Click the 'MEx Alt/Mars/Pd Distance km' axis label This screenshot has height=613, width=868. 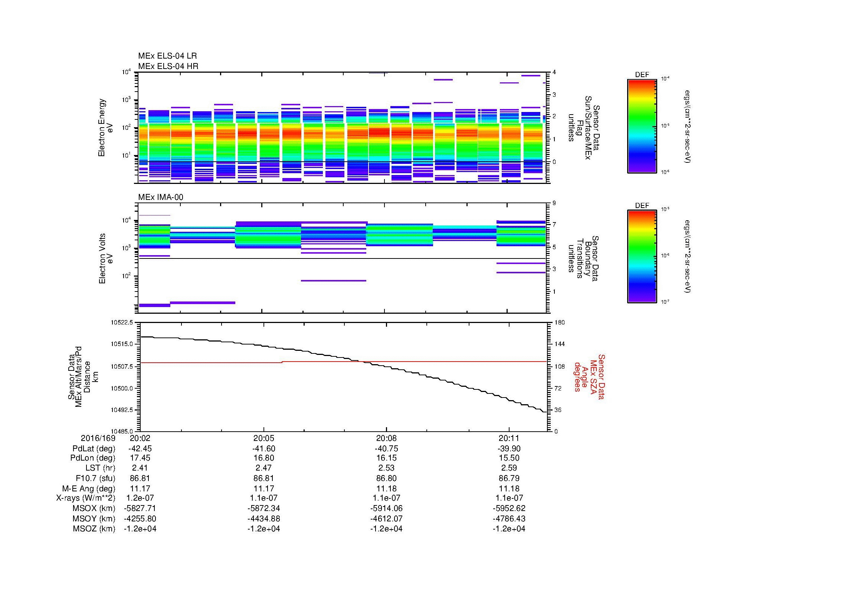[83, 376]
